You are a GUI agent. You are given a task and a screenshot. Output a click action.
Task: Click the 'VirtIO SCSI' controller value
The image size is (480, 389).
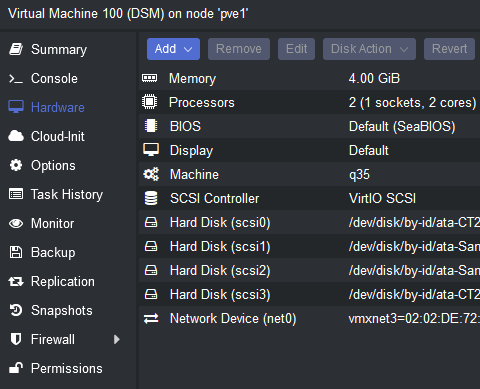(382, 198)
